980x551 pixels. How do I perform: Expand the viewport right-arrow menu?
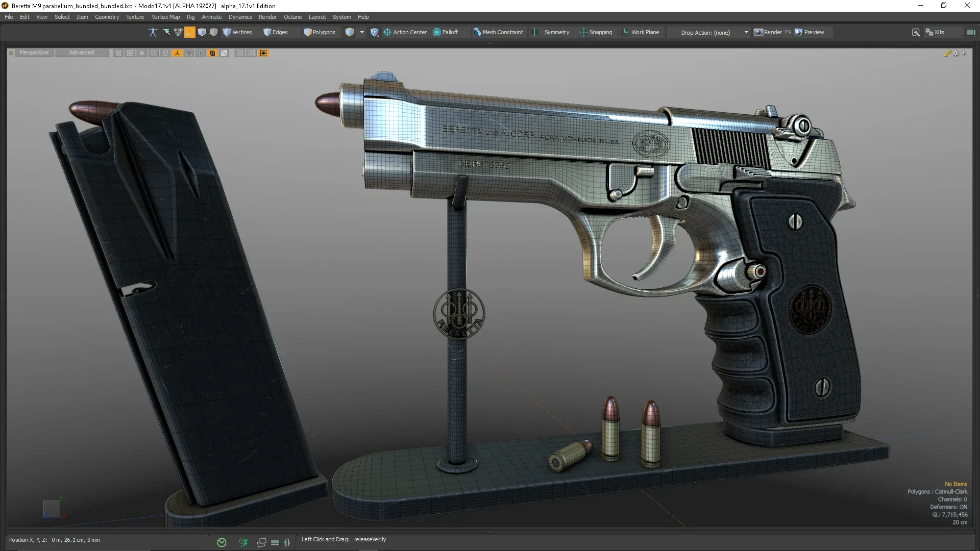pyautogui.click(x=964, y=53)
